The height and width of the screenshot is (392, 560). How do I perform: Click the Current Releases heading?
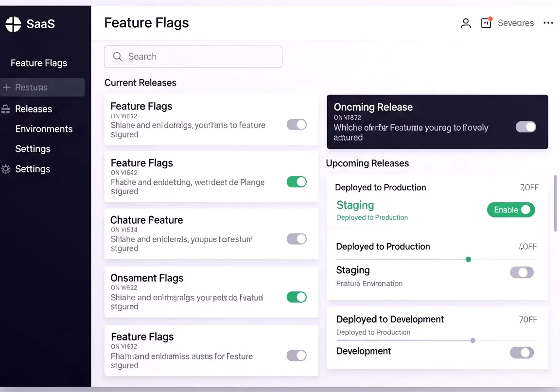click(140, 83)
